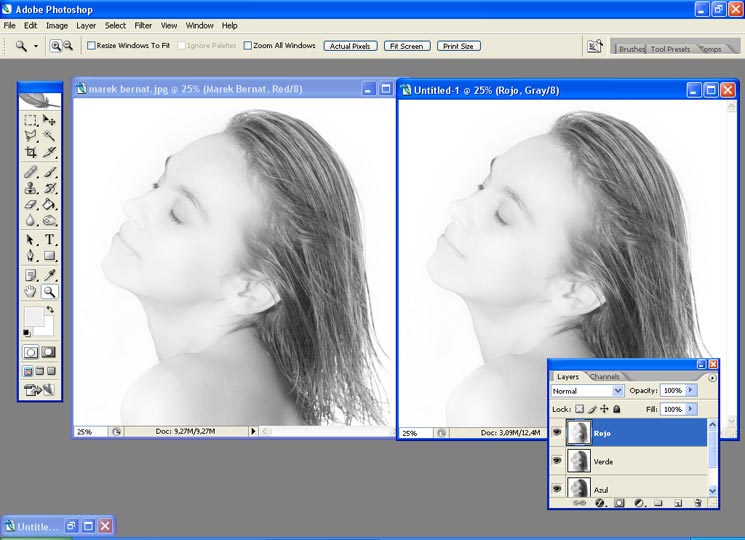Hide the Azul layer eye icon
The height and width of the screenshot is (540, 745).
(557, 488)
